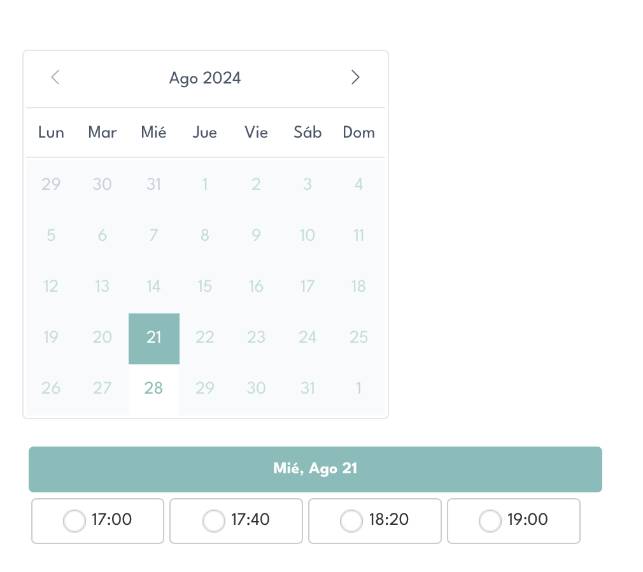Click date 16 in the calendar
Image resolution: width=643 pixels, height=572 pixels.
click(x=256, y=286)
